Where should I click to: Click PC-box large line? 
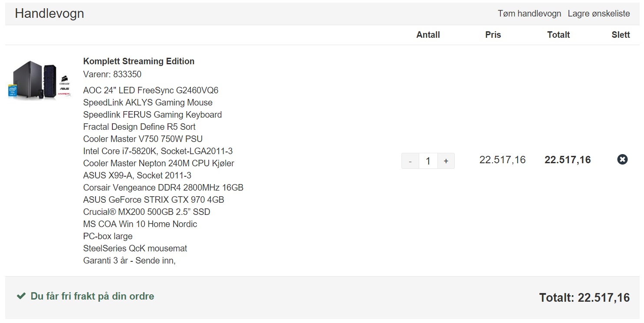(x=108, y=236)
